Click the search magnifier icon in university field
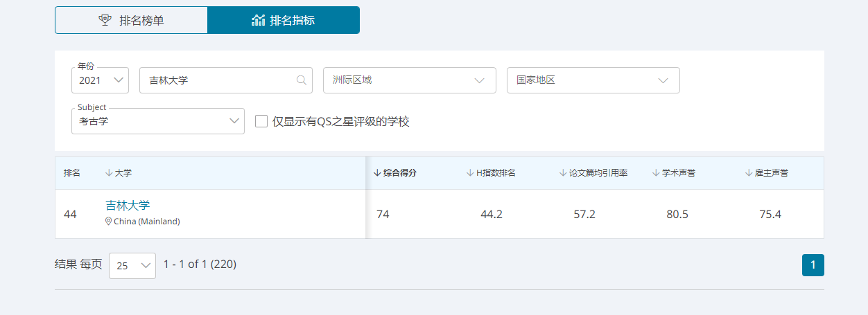 302,80
